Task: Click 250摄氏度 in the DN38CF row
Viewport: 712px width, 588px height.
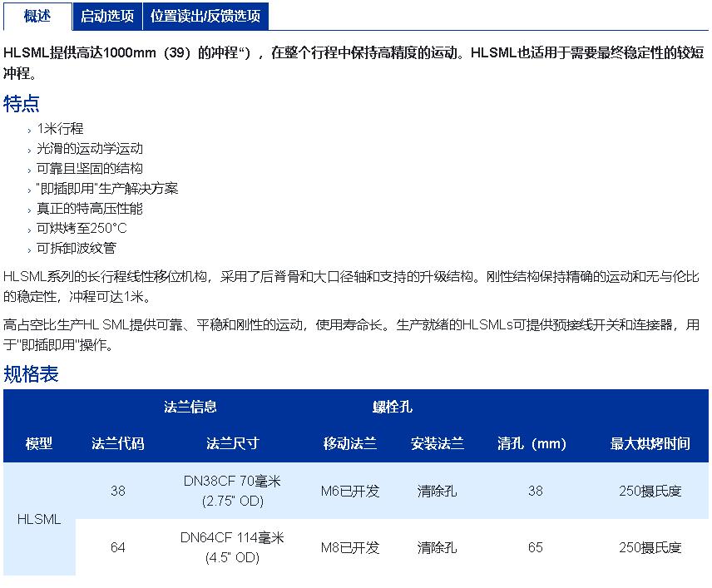Action: pyautogui.click(x=650, y=491)
